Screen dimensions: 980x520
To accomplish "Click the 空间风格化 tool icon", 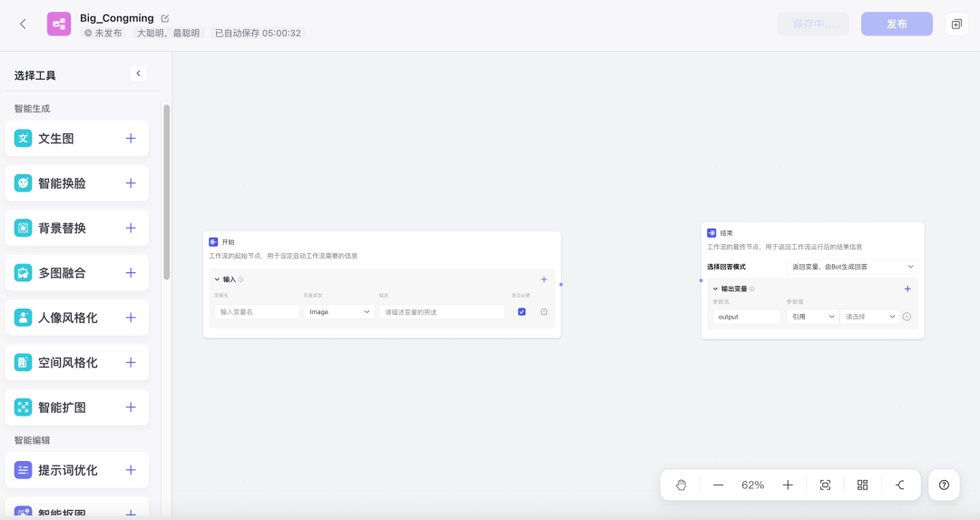I will tap(23, 362).
